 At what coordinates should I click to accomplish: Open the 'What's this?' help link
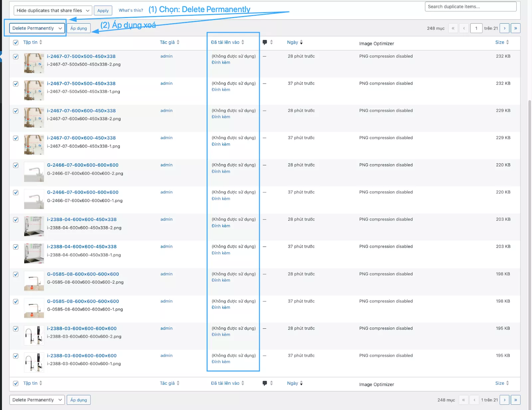pyautogui.click(x=131, y=10)
